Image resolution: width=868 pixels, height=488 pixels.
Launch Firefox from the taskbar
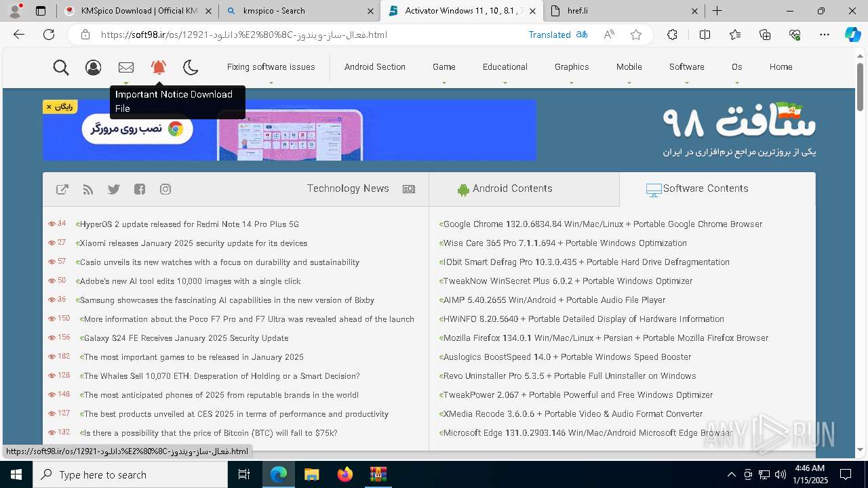345,474
